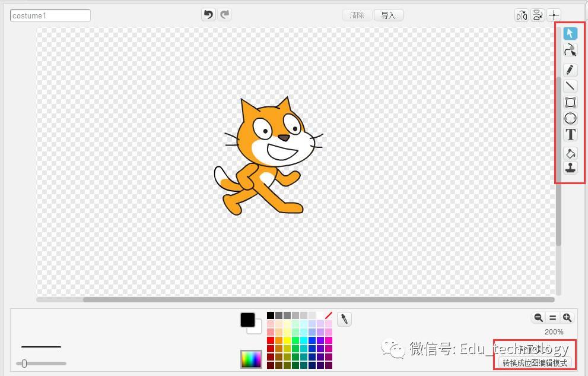Reset zoom with the equals button
The width and height of the screenshot is (588, 376).
click(x=552, y=318)
